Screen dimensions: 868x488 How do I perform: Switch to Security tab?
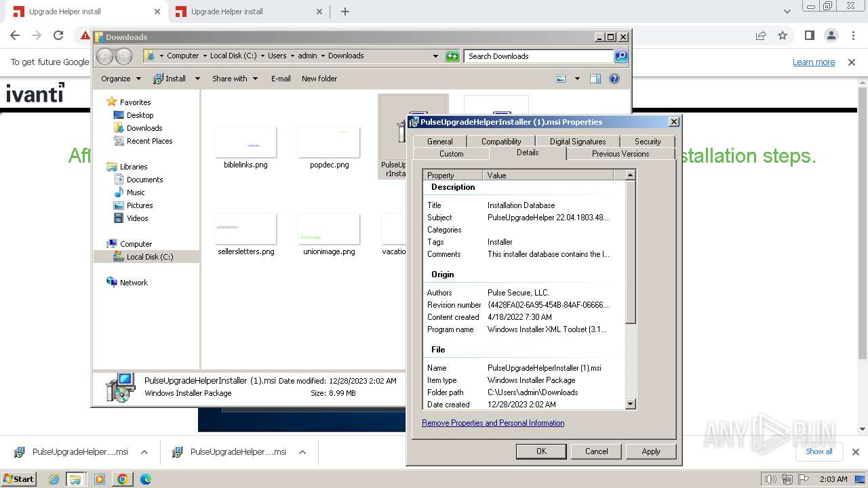click(648, 142)
